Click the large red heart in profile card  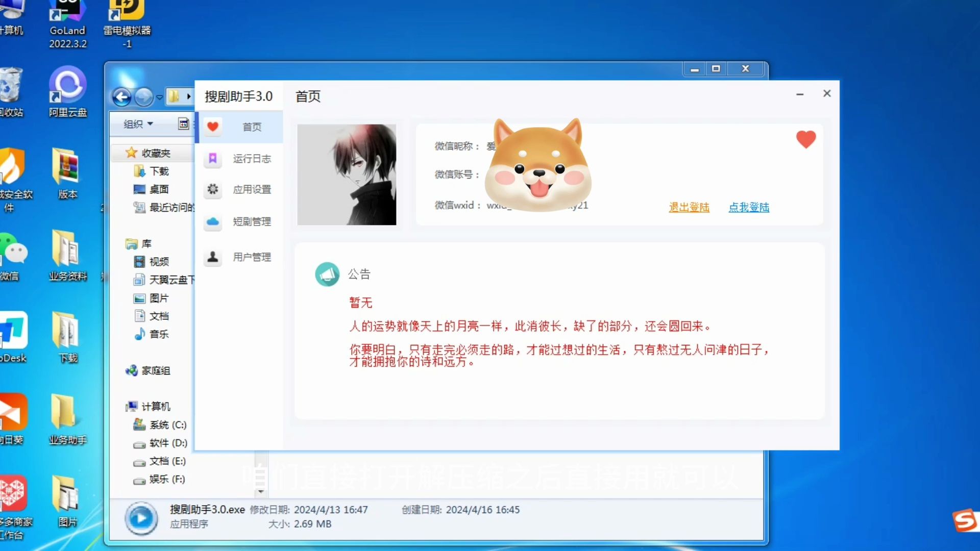click(x=806, y=139)
